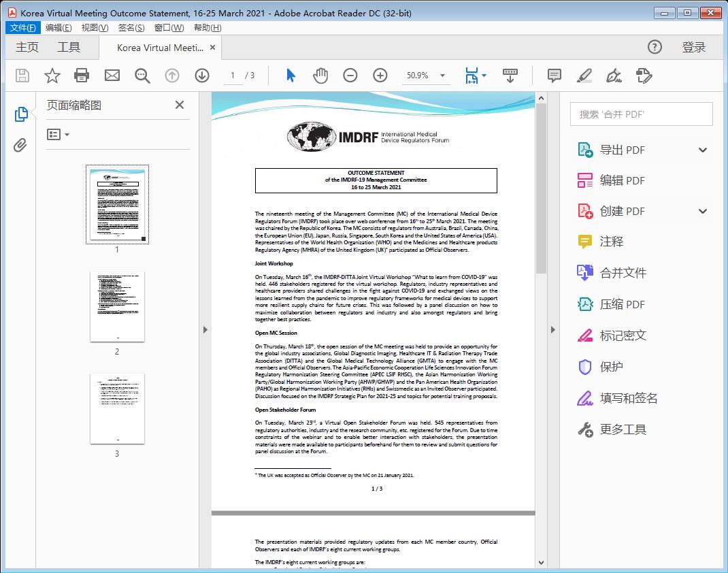
Task: Open the attachments paperclip panel
Action: [x=21, y=143]
